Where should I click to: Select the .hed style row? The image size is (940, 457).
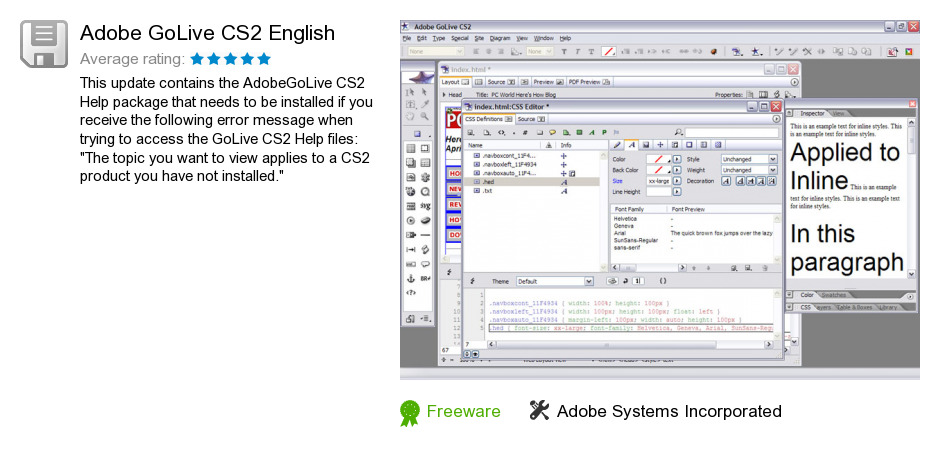(x=532, y=181)
